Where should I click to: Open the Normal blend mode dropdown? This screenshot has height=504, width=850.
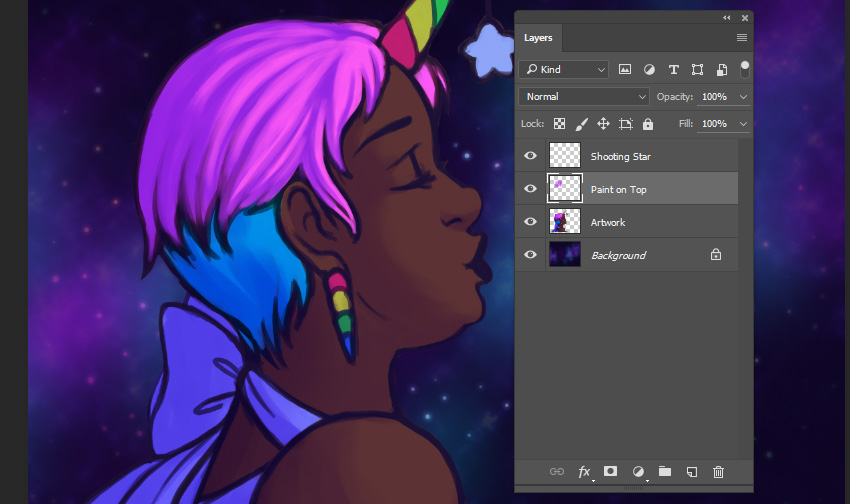pos(584,96)
